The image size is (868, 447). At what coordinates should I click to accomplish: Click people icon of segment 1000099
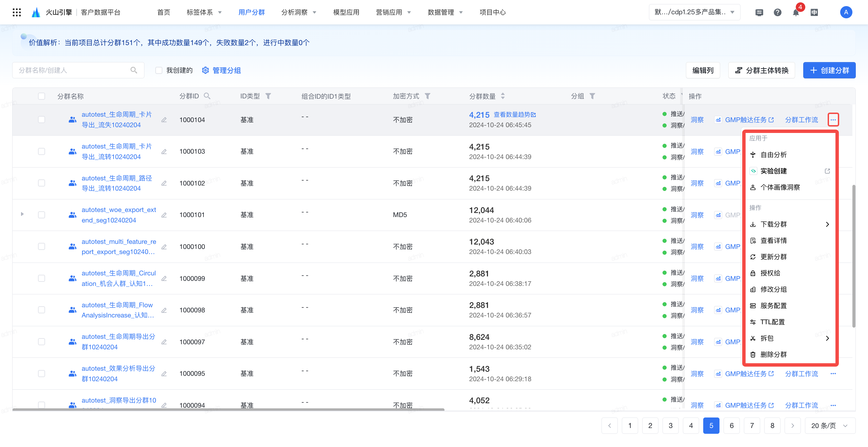coord(73,278)
